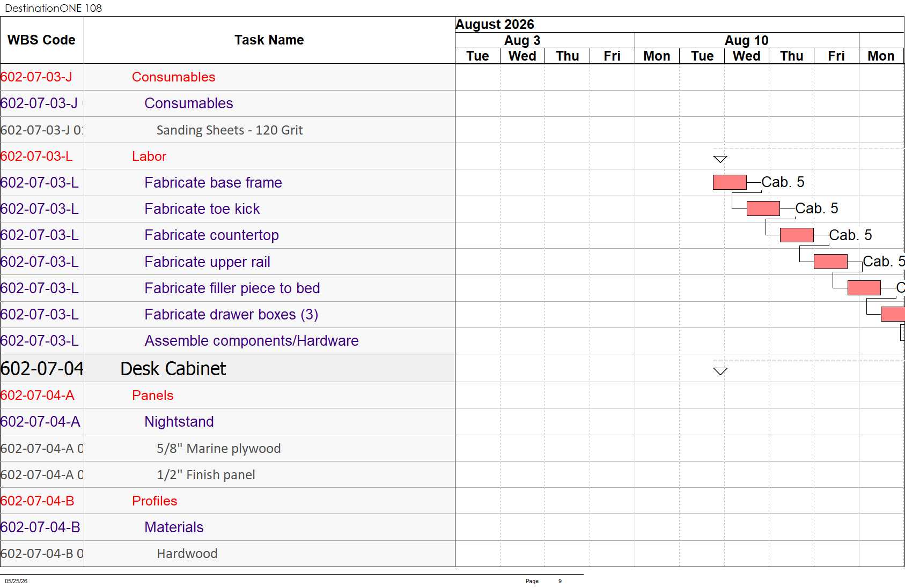Select the red Consumables group row
Viewport: 905px width, 588px height.
click(227, 77)
